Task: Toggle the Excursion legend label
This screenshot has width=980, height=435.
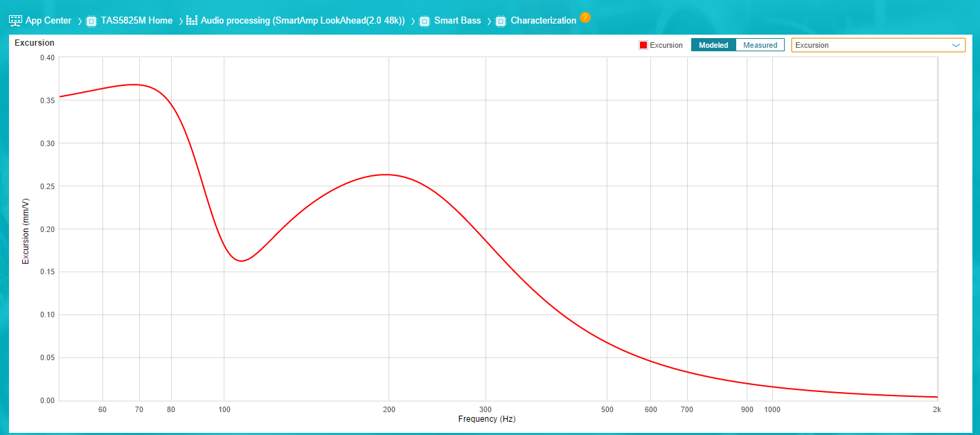Action: (x=666, y=45)
